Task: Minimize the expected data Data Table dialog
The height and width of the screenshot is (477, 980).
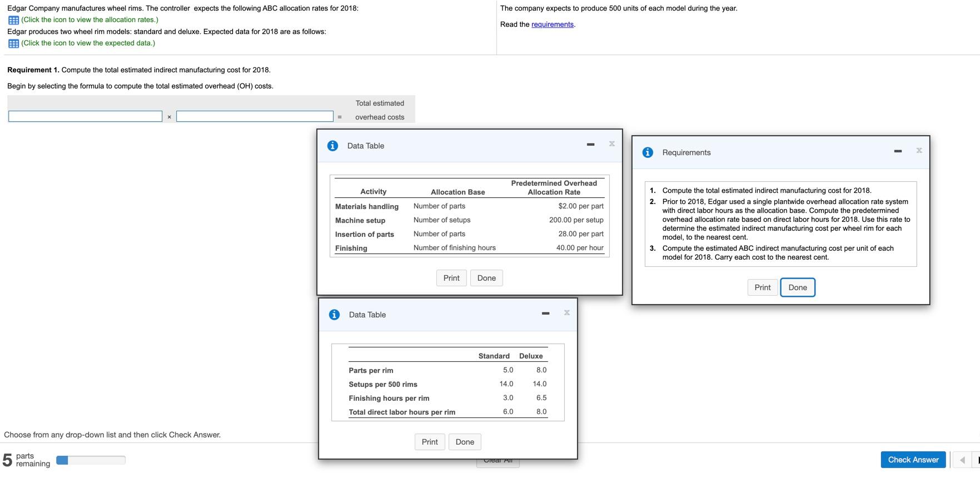Action: coord(545,314)
